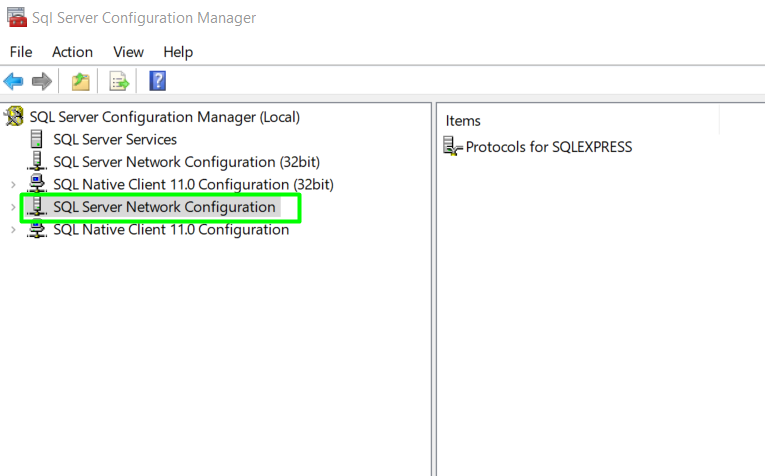Click the icon beside SQL Server Network Configuration

[37, 206]
